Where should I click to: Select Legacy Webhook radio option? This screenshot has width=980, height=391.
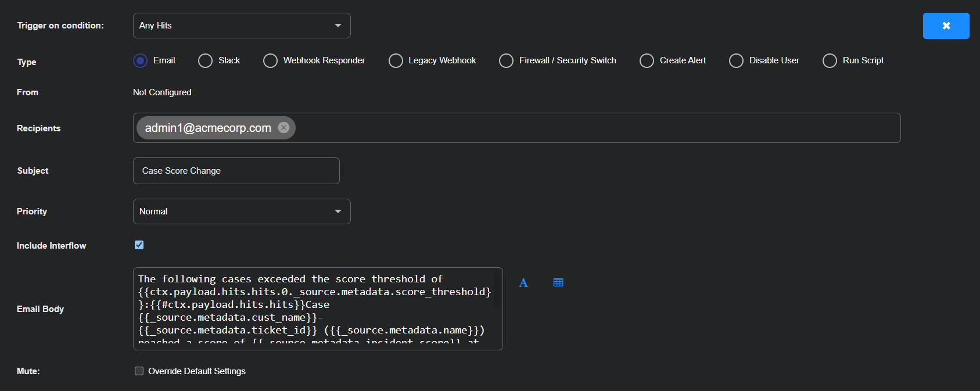coord(396,61)
